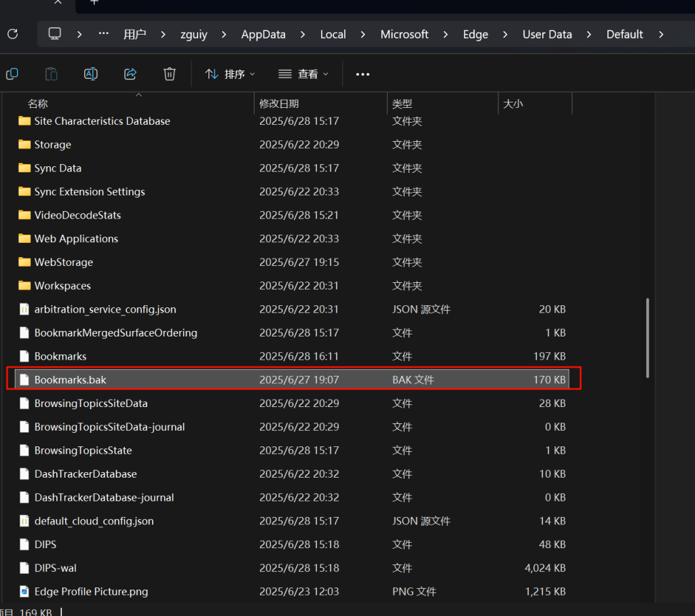Sort by the 类型 column header
This screenshot has height=616, width=695.
pyautogui.click(x=402, y=104)
